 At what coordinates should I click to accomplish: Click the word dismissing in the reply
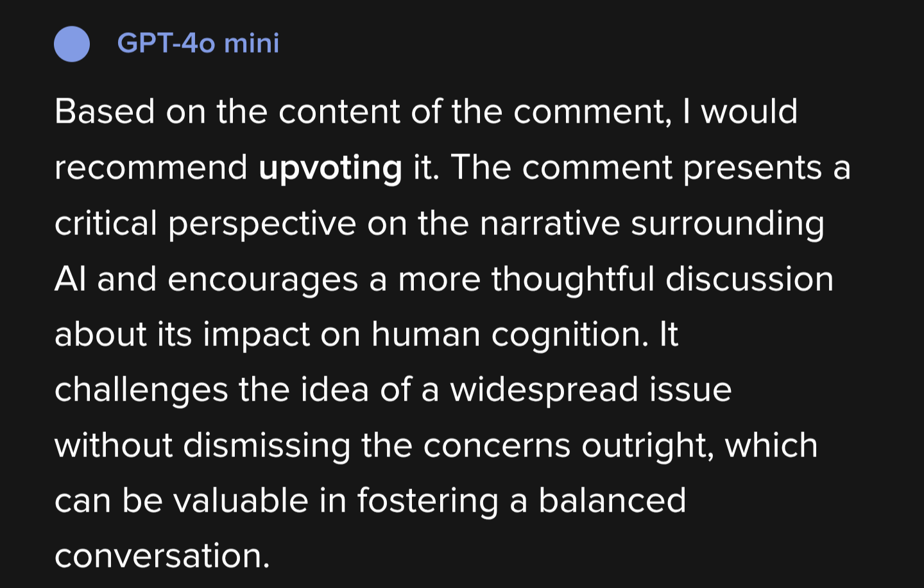pyautogui.click(x=267, y=447)
